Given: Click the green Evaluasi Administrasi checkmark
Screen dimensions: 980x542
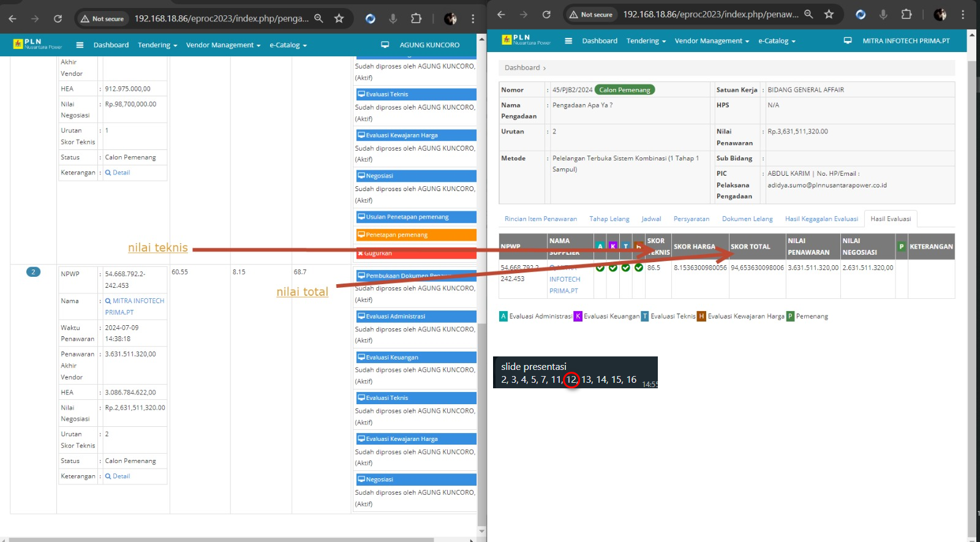Looking at the screenshot, I should (600, 268).
